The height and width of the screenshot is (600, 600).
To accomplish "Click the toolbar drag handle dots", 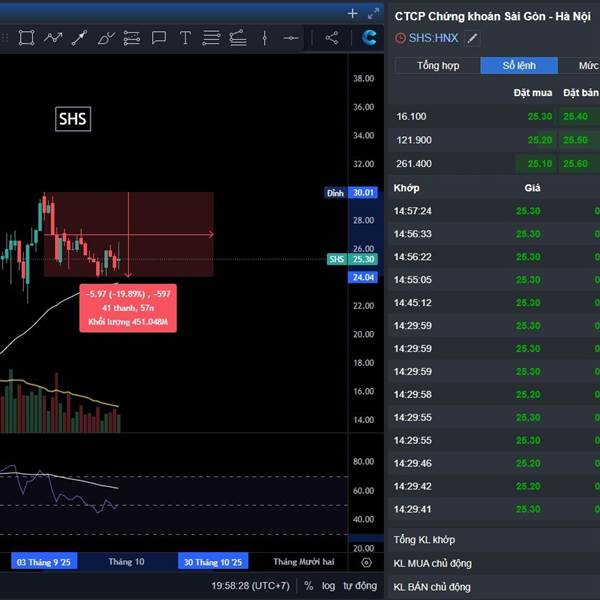I will pos(5,38).
